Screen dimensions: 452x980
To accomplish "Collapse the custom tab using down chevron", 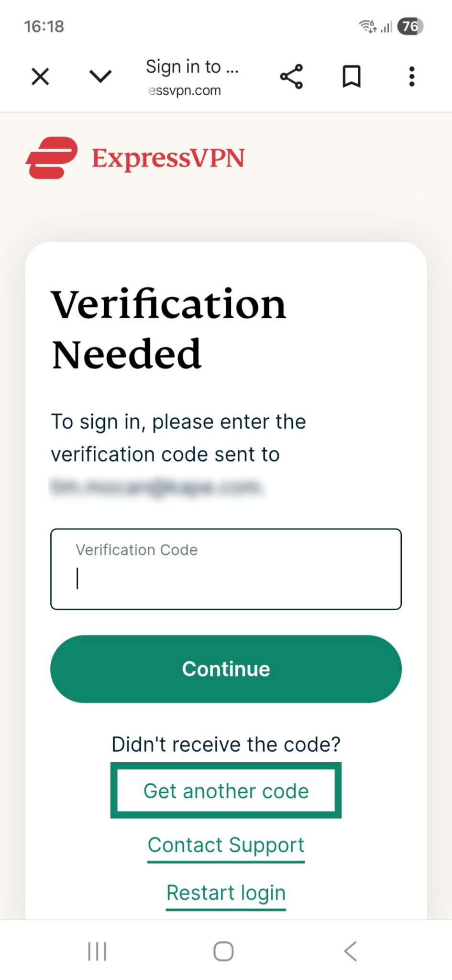I will (x=100, y=76).
